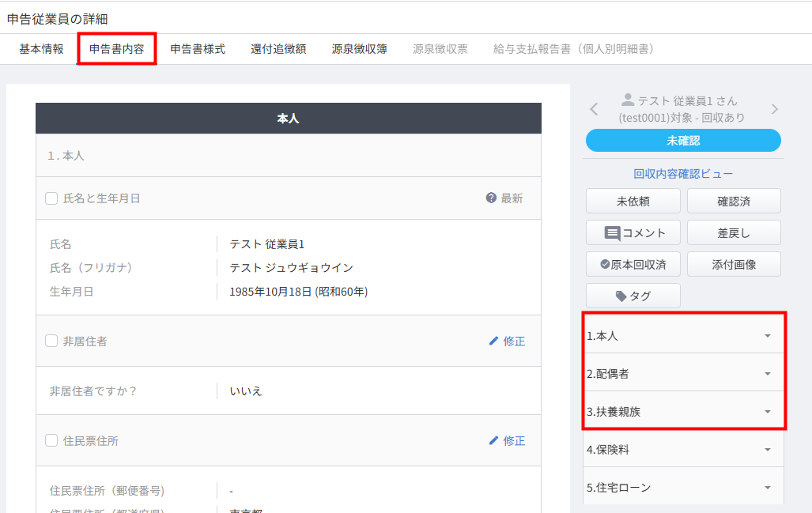Check the 非居住者 checkbox

pyautogui.click(x=51, y=341)
